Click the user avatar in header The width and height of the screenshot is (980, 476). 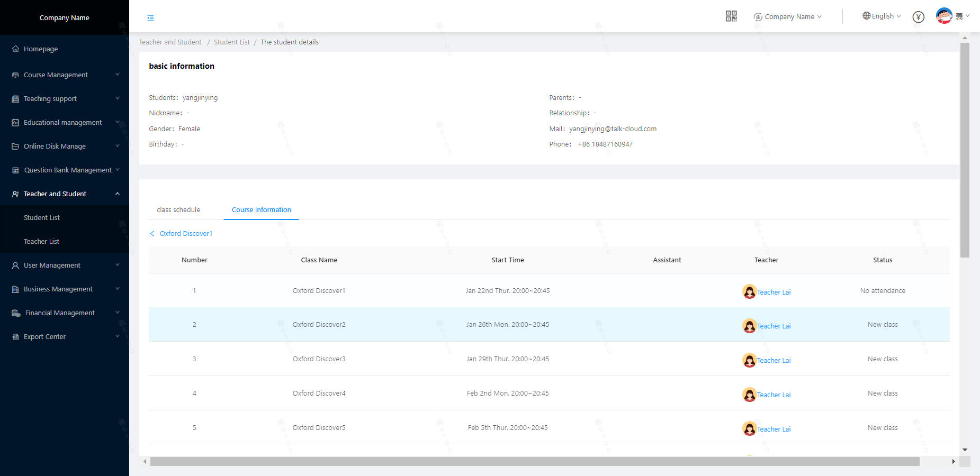pos(944,16)
